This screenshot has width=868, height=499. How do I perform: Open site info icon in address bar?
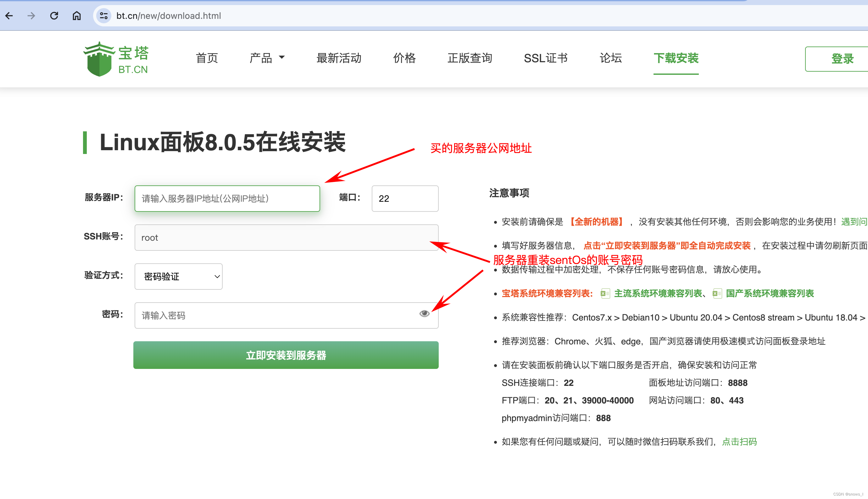pos(103,16)
